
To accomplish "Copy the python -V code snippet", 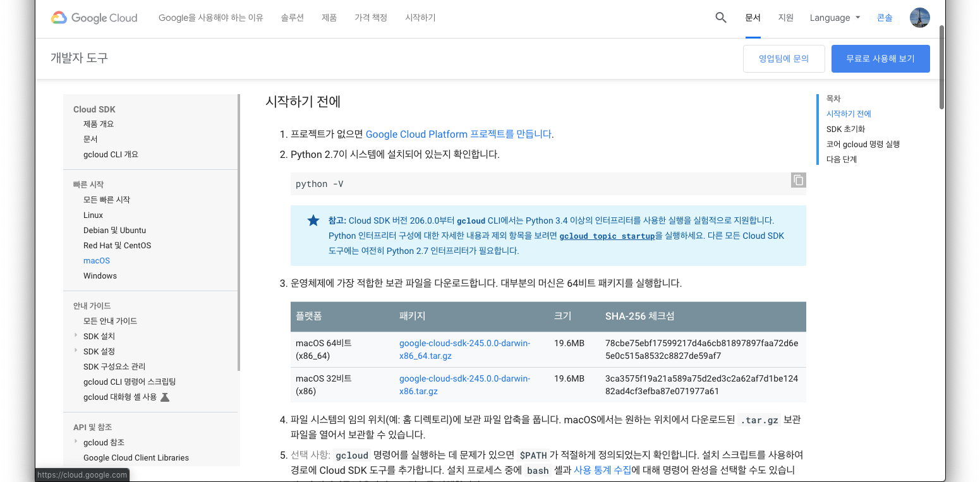I will pos(799,180).
